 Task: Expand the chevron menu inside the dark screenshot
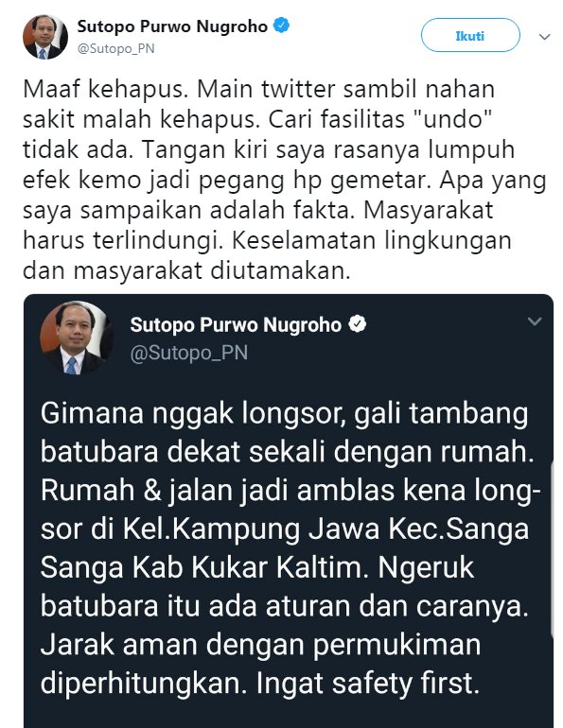[535, 321]
